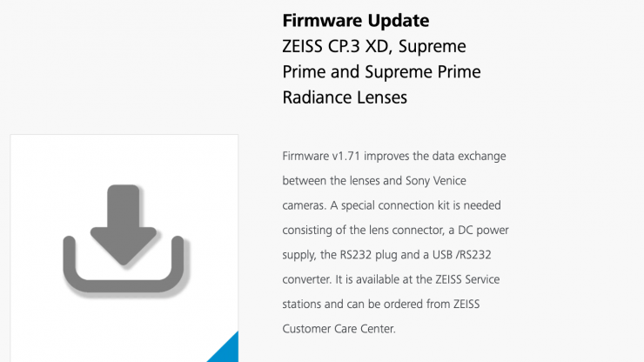Click the word "converter" in the paragraph
This screenshot has height=362, width=644.
click(306, 279)
